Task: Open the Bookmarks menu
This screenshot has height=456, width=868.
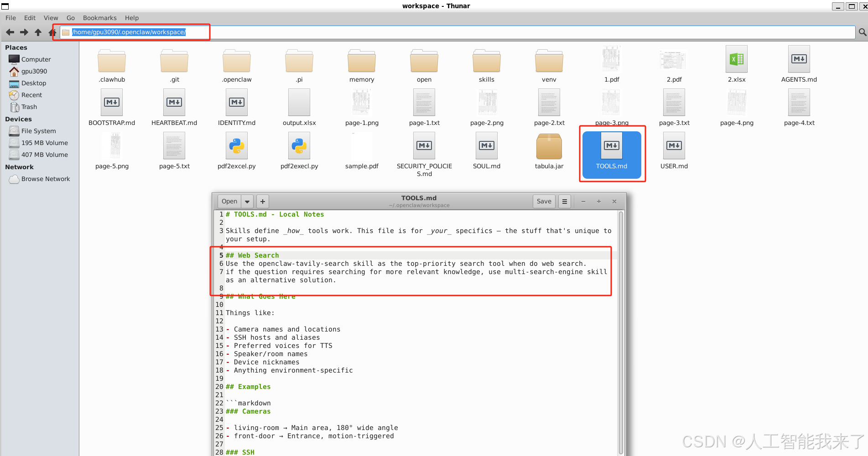Action: (99, 18)
